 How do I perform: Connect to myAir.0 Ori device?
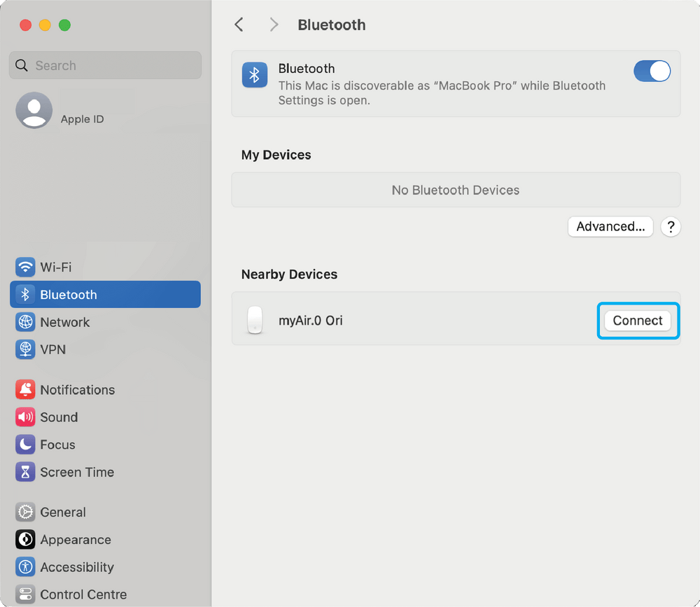637,321
